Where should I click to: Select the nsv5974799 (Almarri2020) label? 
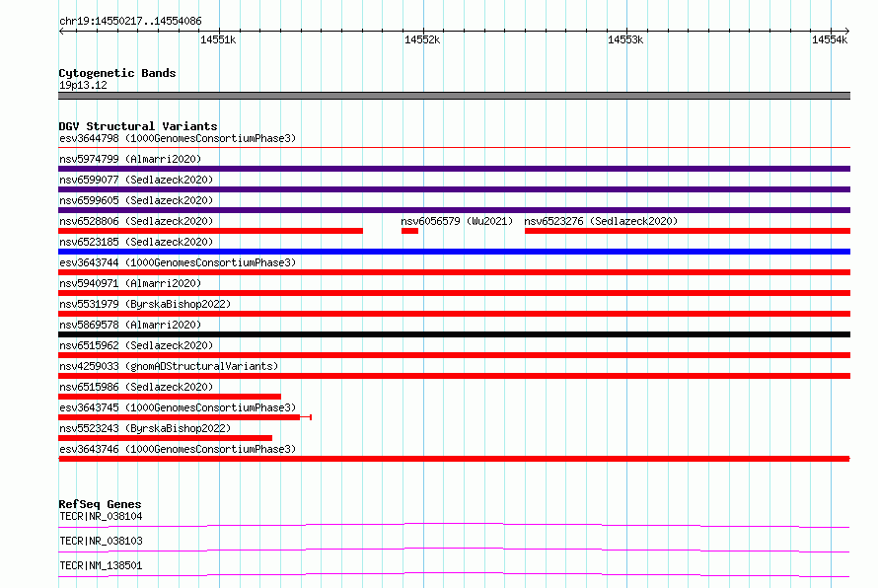click(x=130, y=159)
